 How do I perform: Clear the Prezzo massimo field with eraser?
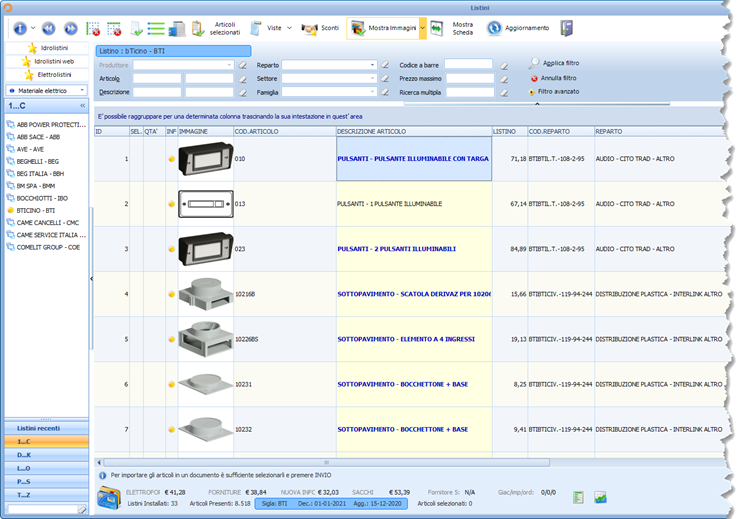click(504, 79)
